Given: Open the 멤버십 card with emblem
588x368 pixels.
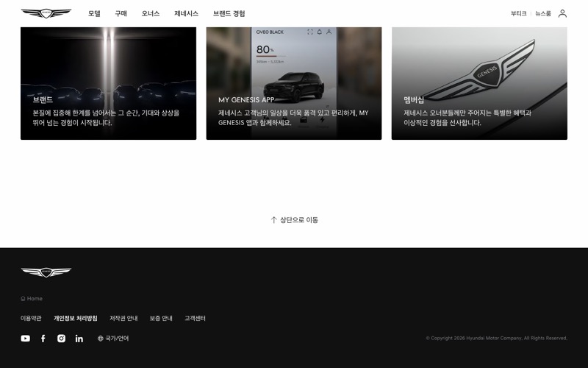Looking at the screenshot, I should [x=479, y=83].
